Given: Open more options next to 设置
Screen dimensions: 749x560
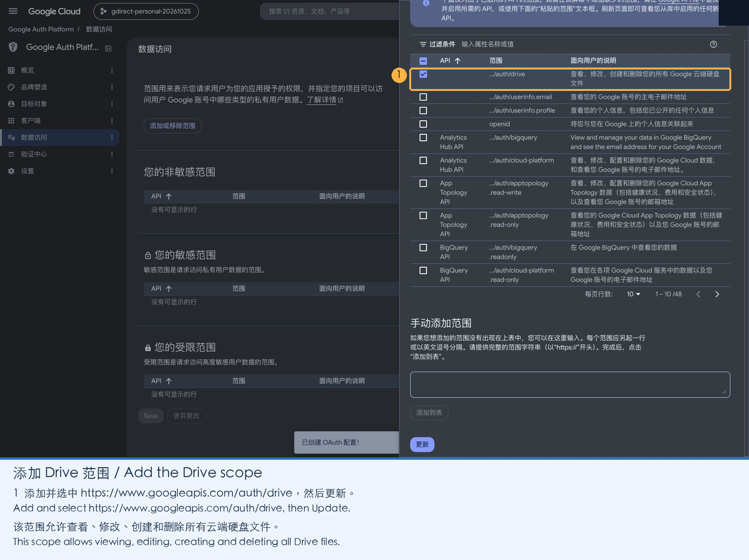Looking at the screenshot, I should click(112, 171).
